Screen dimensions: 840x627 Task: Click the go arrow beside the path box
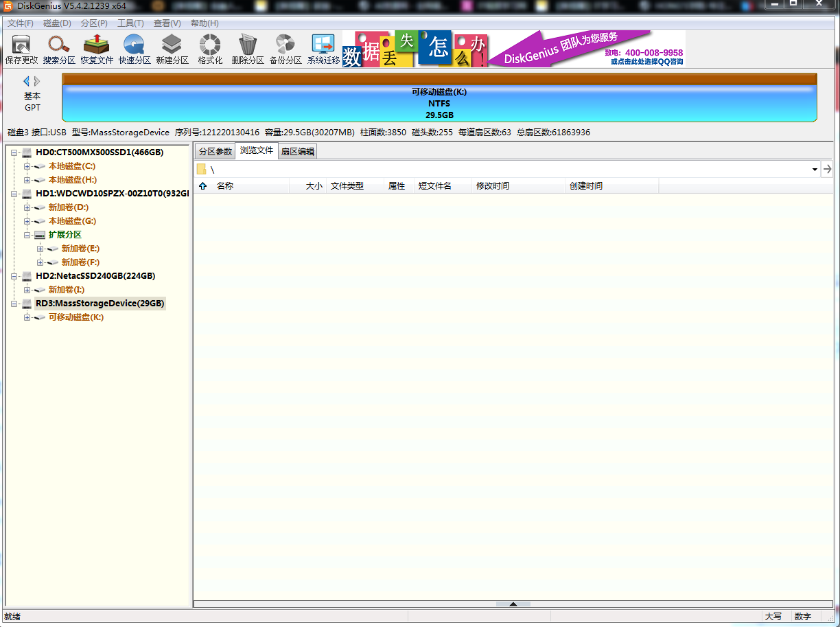(828, 169)
